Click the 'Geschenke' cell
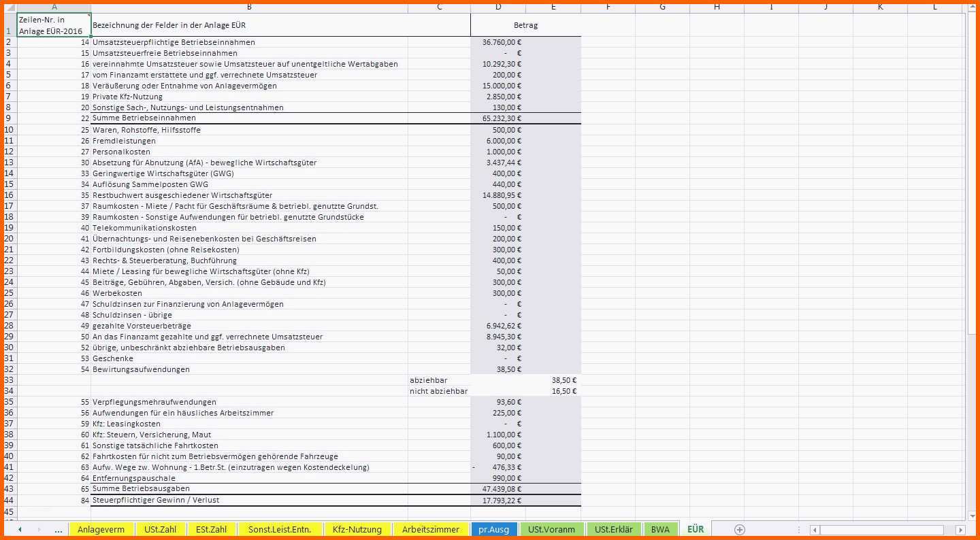Viewport: 980px width, 540px height. [x=249, y=358]
